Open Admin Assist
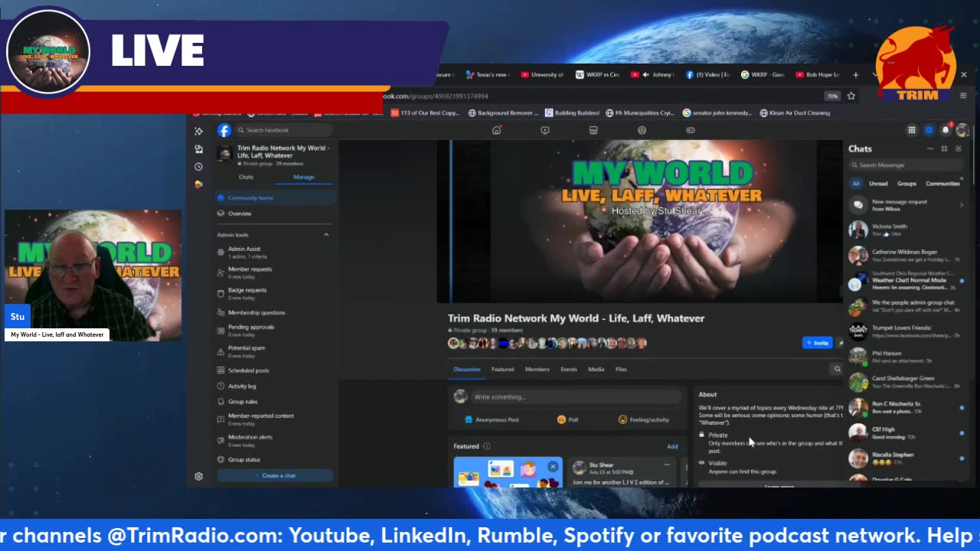Screen dimensions: 980x551 pyautogui.click(x=275, y=252)
